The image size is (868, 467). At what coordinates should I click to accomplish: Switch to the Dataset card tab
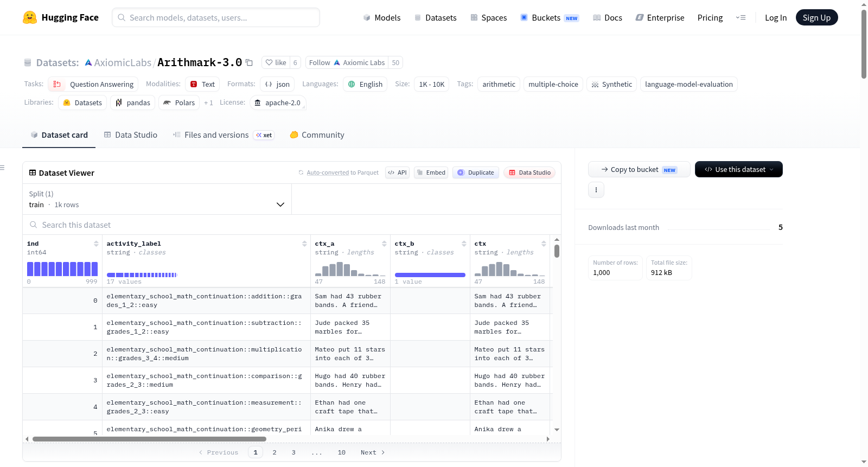59,135
